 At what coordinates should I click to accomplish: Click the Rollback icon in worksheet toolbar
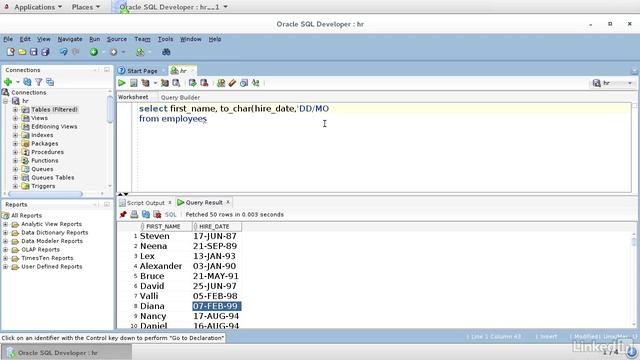pos(204,83)
